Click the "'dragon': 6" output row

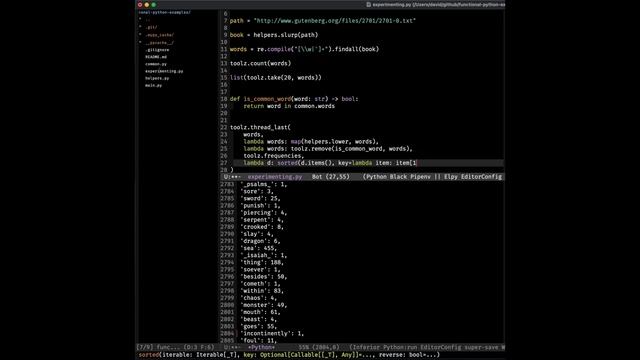260,241
